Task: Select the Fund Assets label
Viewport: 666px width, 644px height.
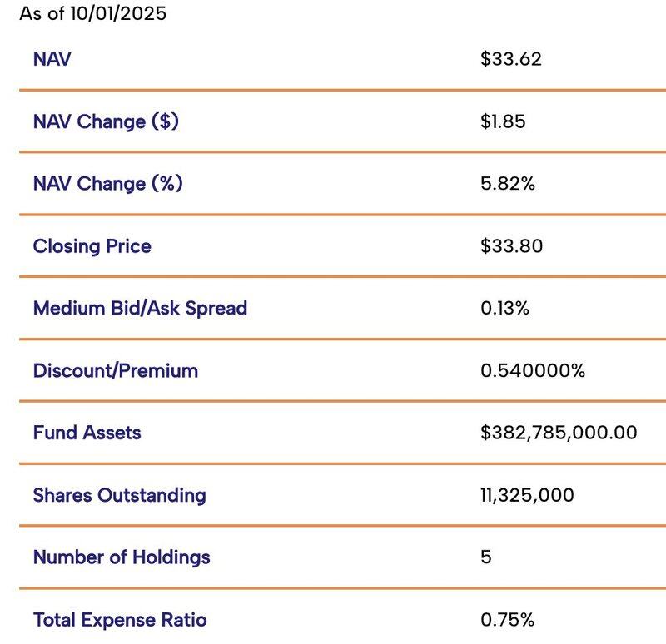Action: (x=87, y=433)
